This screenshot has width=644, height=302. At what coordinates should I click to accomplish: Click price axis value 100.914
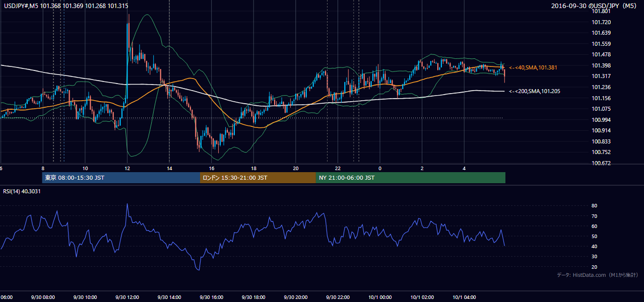601,130
